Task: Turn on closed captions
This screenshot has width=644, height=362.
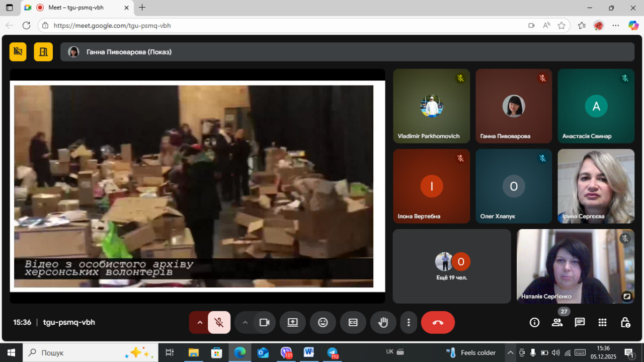Action: click(353, 322)
